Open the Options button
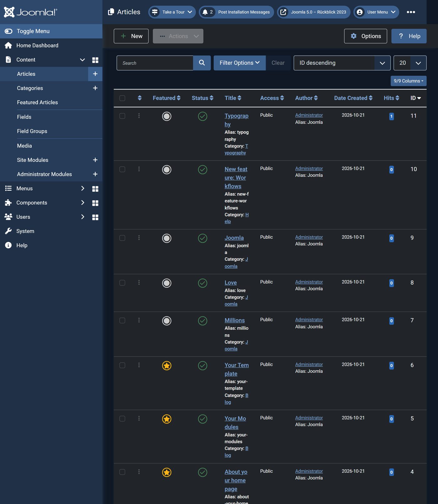Screen dimensions: 438x504 365,36
